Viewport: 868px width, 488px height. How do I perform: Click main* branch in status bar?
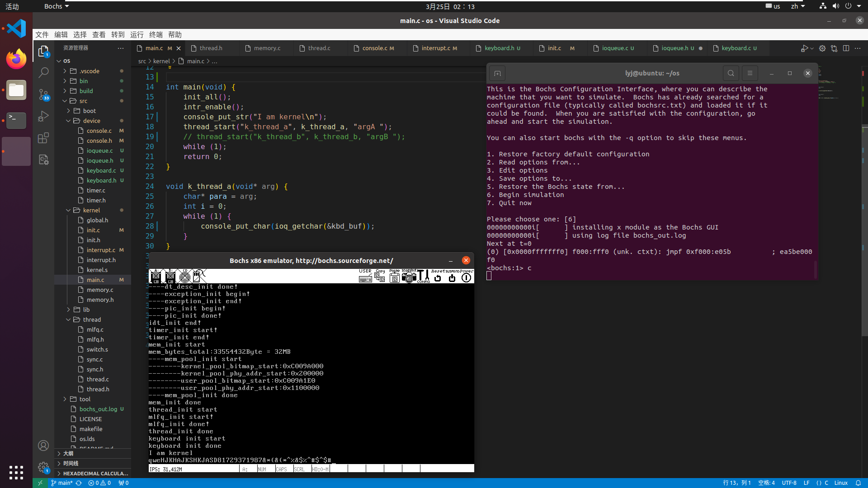click(62, 483)
